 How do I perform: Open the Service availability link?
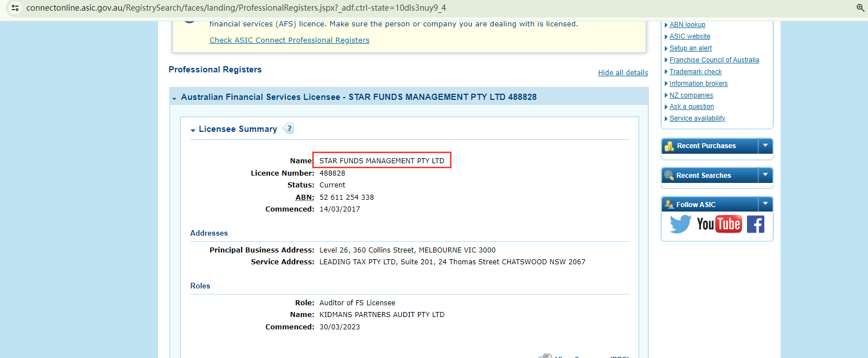click(x=697, y=118)
